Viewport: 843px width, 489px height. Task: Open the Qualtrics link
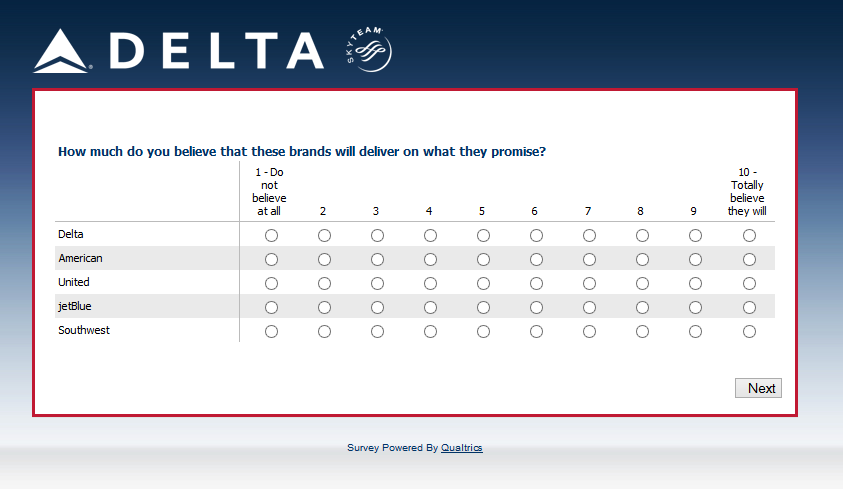(x=461, y=448)
